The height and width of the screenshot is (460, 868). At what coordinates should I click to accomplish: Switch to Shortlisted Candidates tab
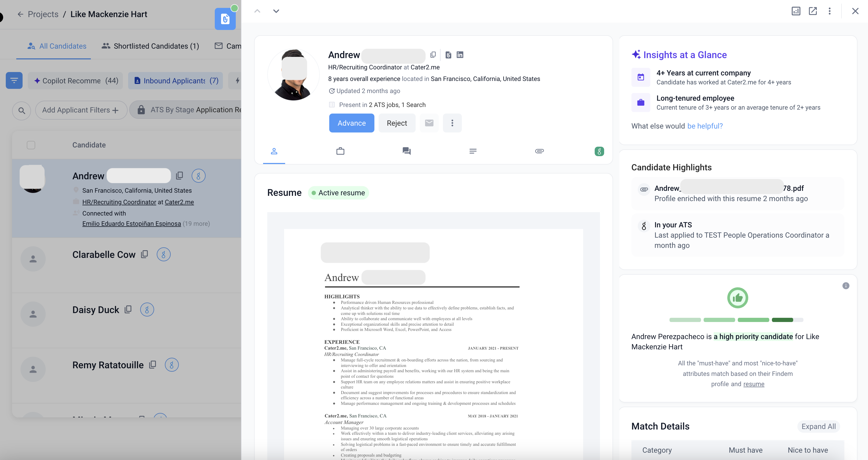click(x=150, y=46)
